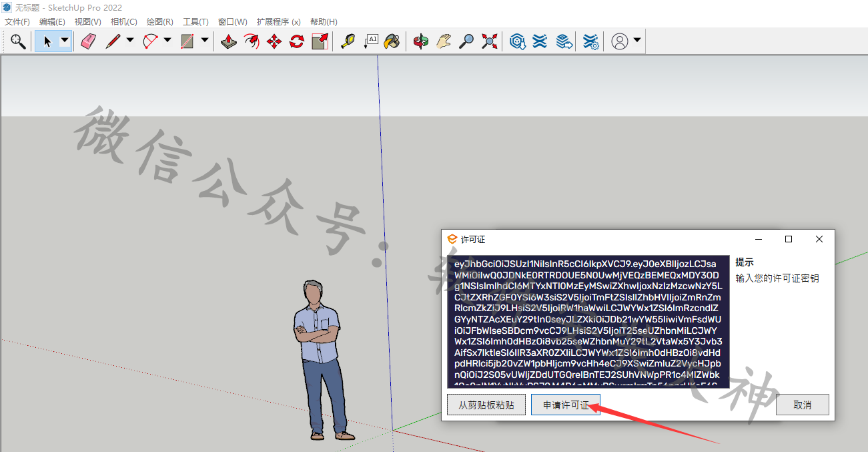This screenshot has height=452, width=868.
Task: Click the Search magnifier icon in toolbar
Action: [x=18, y=41]
